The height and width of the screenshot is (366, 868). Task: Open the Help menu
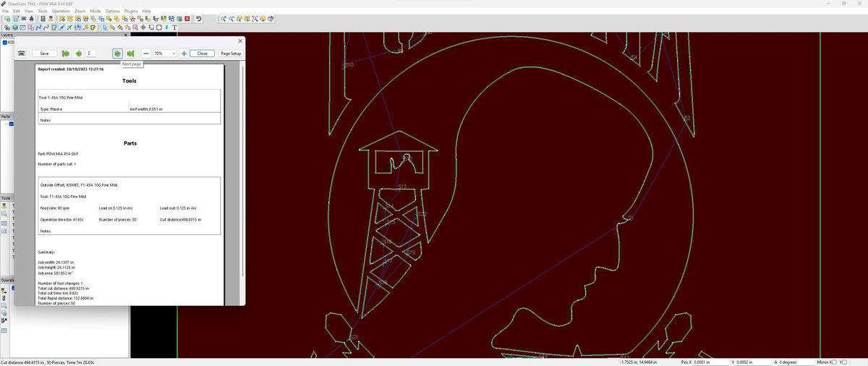(x=147, y=12)
